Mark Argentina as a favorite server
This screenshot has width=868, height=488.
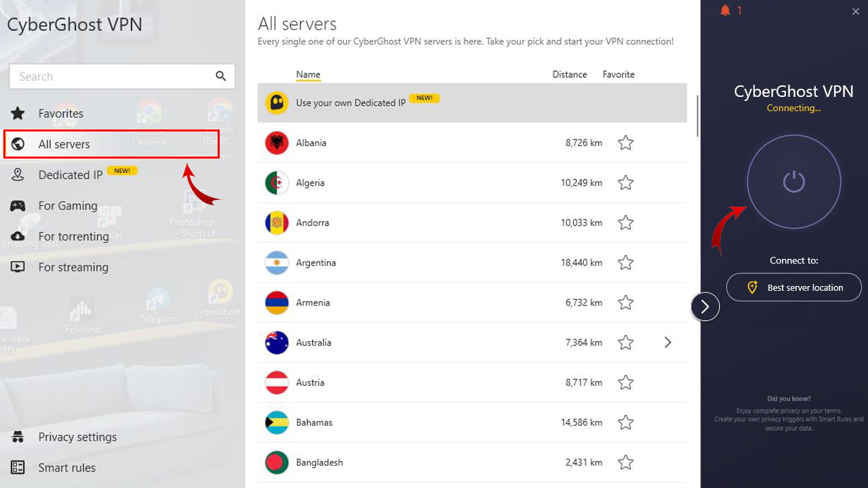[x=625, y=262]
